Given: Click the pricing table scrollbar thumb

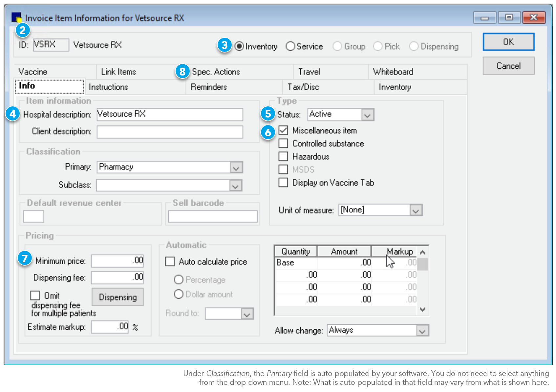Looking at the screenshot, I should [x=423, y=264].
